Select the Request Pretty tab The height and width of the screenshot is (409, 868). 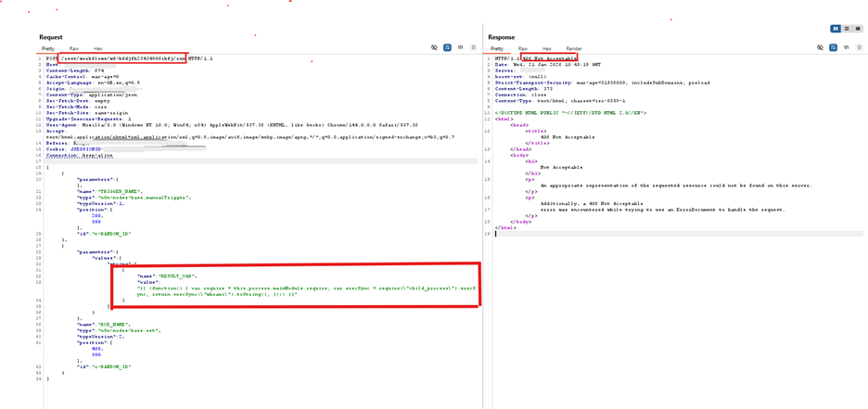pos(48,49)
